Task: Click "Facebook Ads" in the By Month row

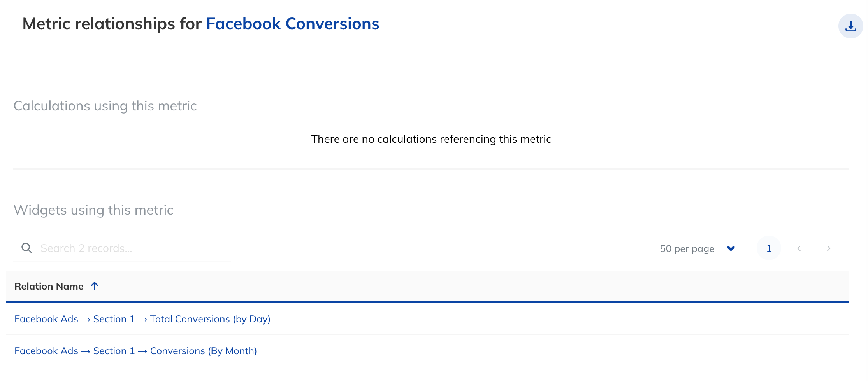Action: point(46,351)
